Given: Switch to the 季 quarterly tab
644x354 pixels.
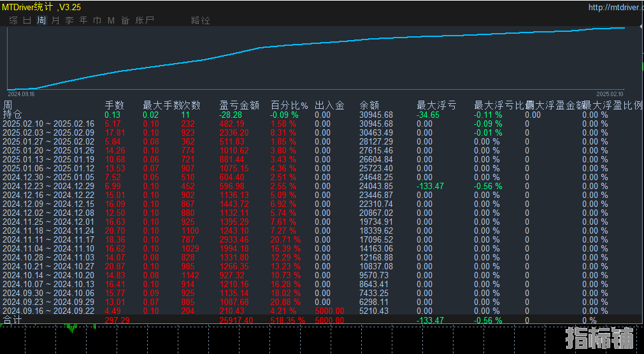Looking at the screenshot, I should pos(69,20).
